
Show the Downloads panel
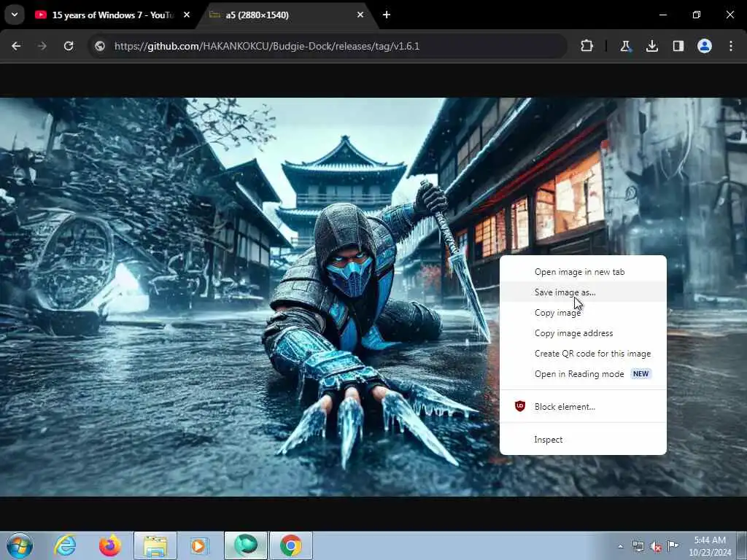pos(651,46)
